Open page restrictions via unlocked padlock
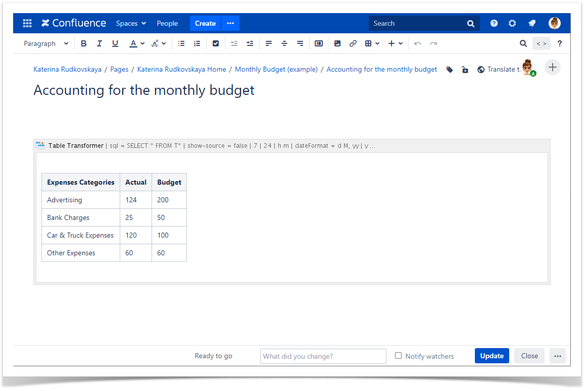The image size is (588, 391). point(465,70)
